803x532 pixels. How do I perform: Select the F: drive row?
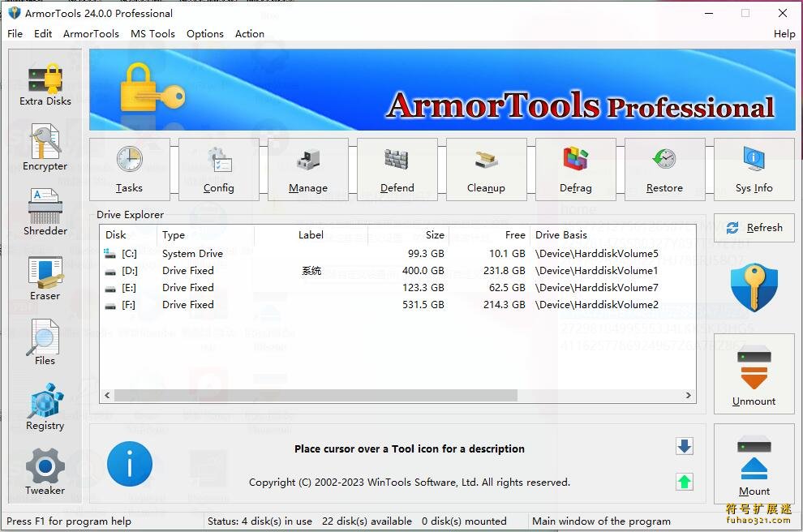pos(397,305)
